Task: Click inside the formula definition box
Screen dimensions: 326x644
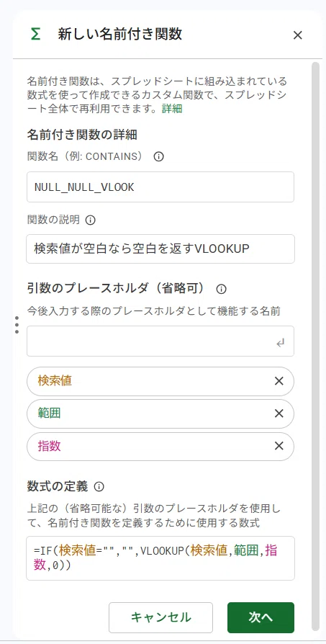Action: 160,558
